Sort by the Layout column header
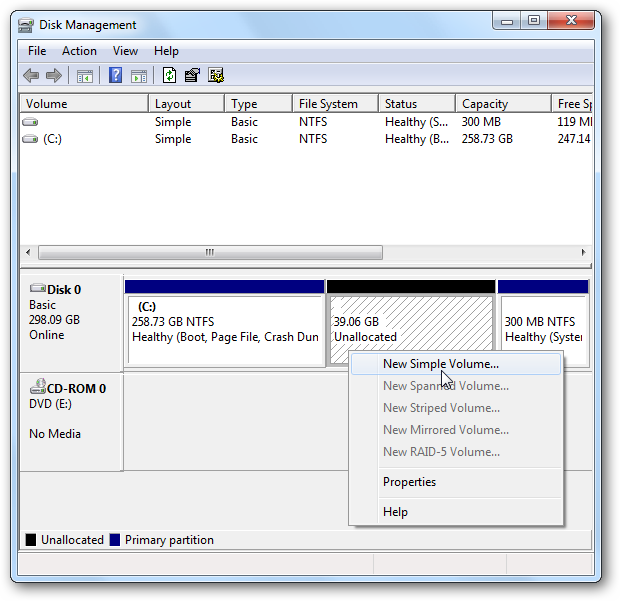 [187, 104]
